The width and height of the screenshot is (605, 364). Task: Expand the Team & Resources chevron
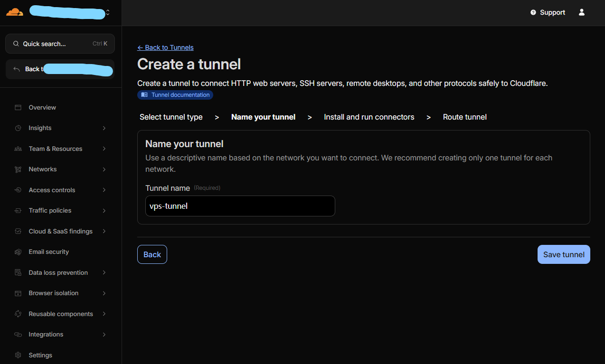click(x=104, y=149)
